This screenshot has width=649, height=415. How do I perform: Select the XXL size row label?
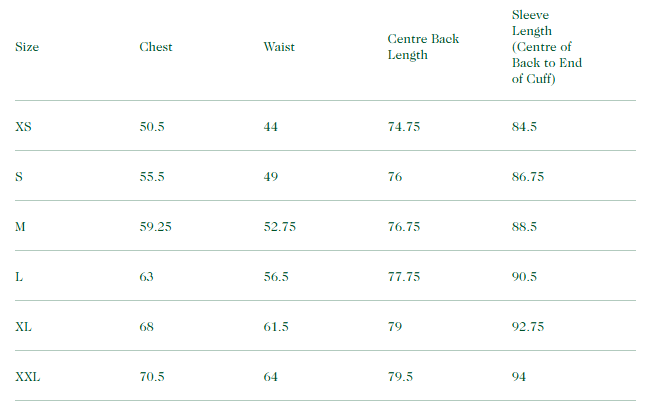(x=28, y=377)
